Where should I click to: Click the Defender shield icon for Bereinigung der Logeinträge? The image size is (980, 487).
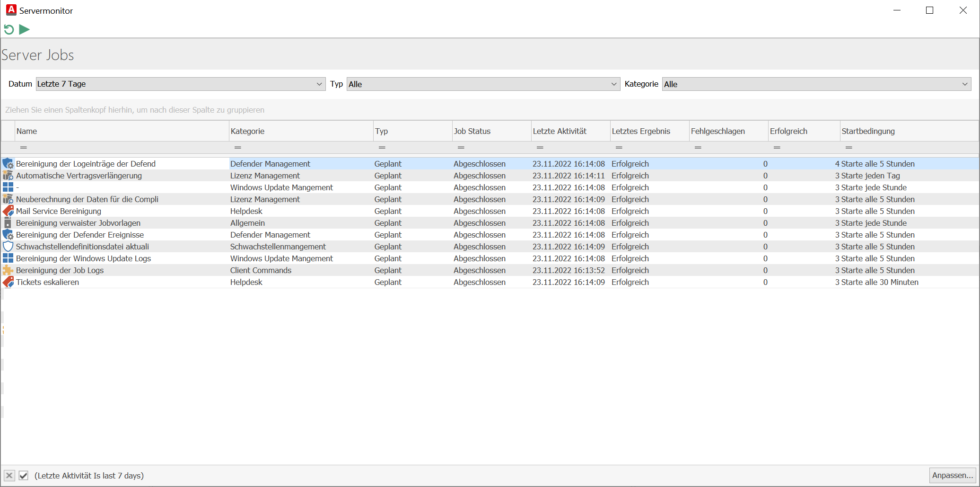coord(8,164)
